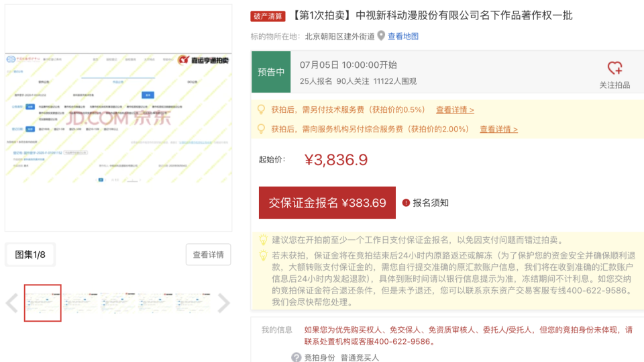Select the fourth gallery thumbnail

(156, 303)
